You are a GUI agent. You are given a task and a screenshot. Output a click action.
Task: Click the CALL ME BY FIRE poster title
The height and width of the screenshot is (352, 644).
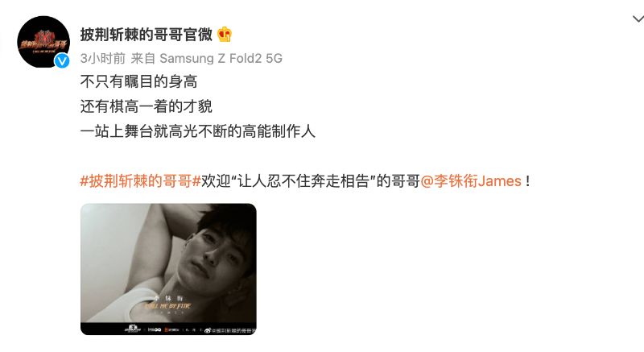pyautogui.click(x=167, y=306)
